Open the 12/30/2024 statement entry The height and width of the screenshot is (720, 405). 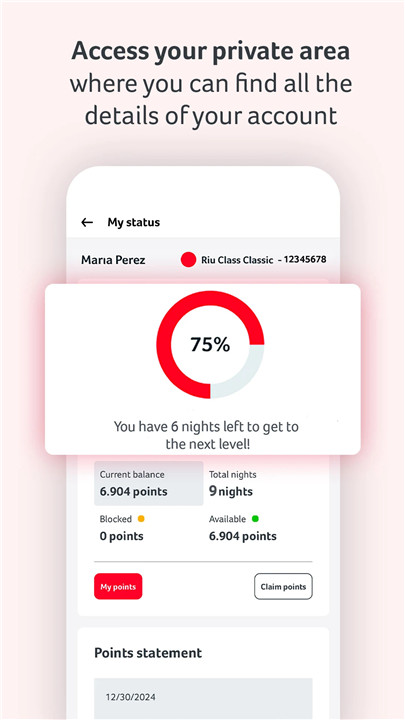[x=203, y=698]
